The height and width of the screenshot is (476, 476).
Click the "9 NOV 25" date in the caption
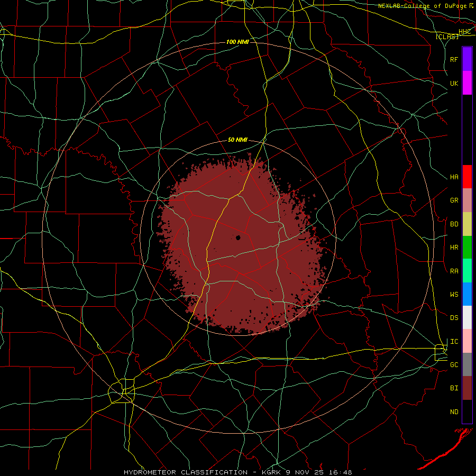[306, 472]
